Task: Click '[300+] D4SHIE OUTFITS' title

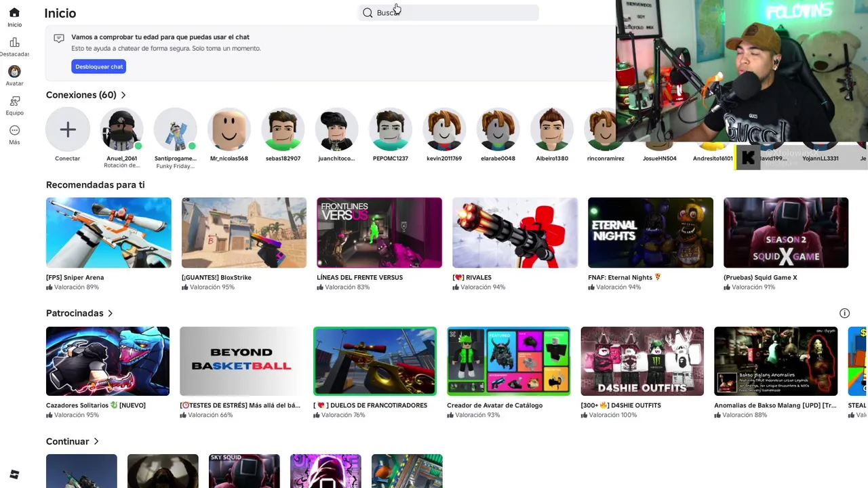Action: [620, 405]
